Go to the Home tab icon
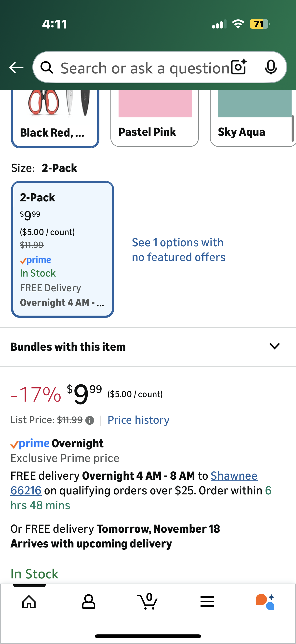The image size is (296, 644). [29, 602]
